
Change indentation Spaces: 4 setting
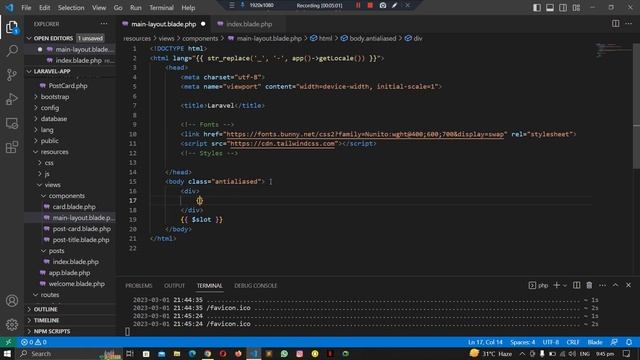click(522, 342)
